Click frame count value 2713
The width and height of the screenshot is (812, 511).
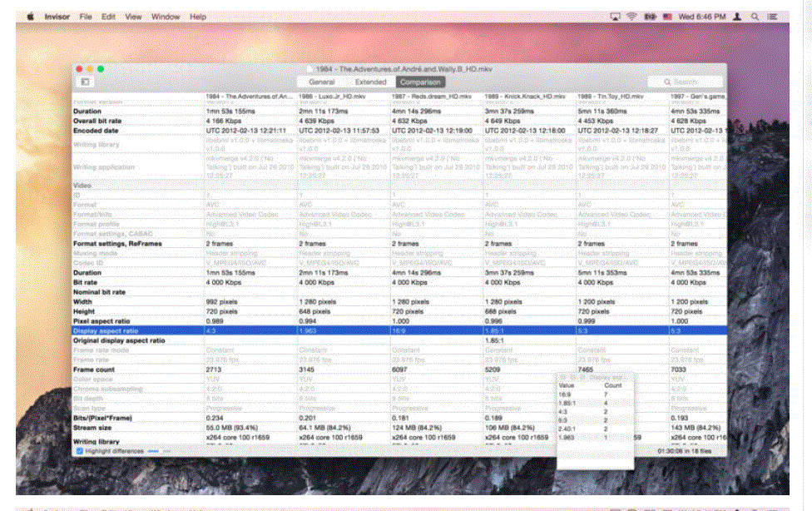[x=213, y=370]
